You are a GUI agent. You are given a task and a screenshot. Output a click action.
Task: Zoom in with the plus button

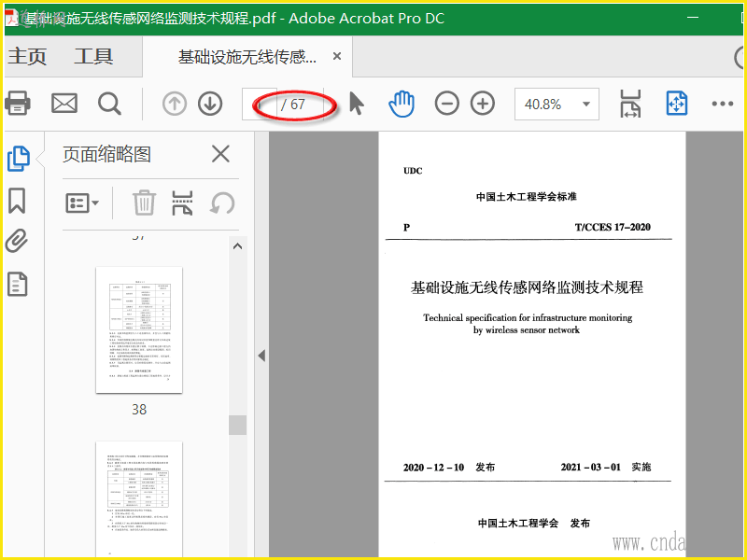(x=483, y=104)
